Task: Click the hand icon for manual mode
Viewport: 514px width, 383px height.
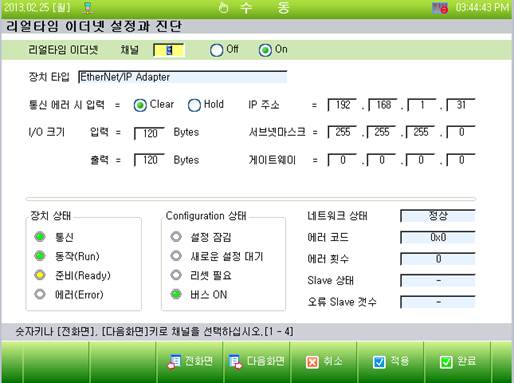Action: tap(223, 8)
